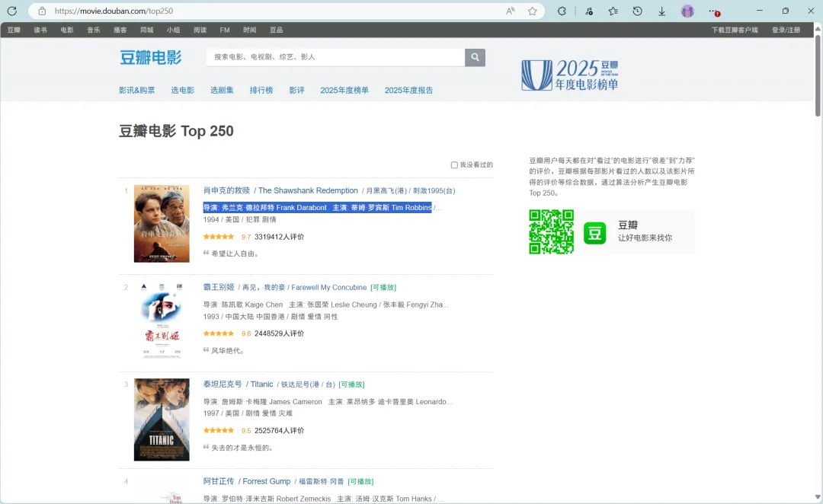
Task: Go to 2025年度报告 tab
Action: 409,90
